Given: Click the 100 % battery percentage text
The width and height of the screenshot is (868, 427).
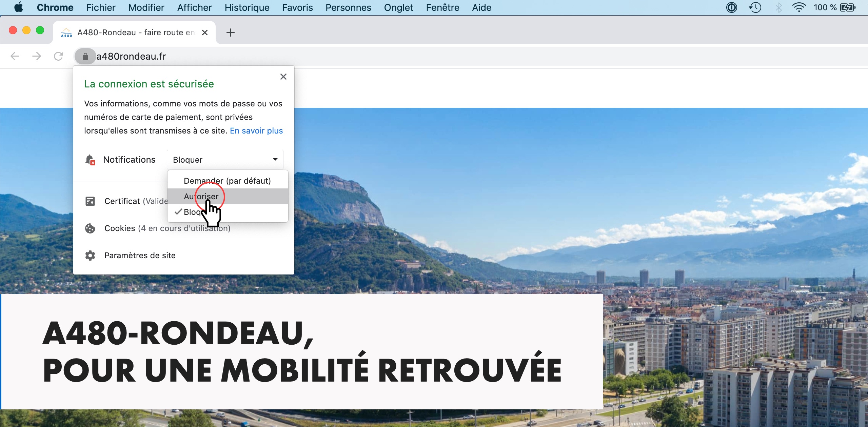Looking at the screenshot, I should pyautogui.click(x=825, y=7).
